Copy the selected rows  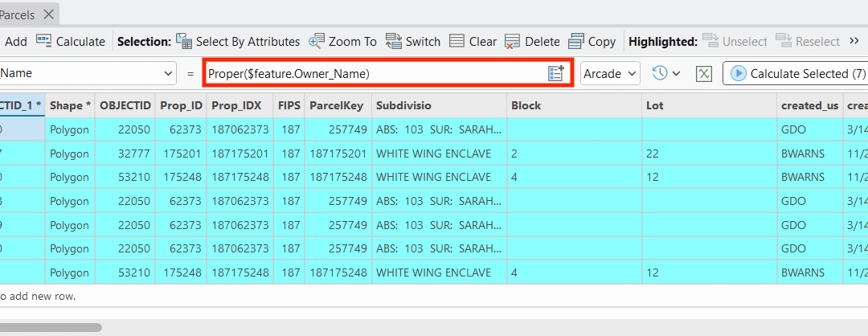tap(592, 42)
